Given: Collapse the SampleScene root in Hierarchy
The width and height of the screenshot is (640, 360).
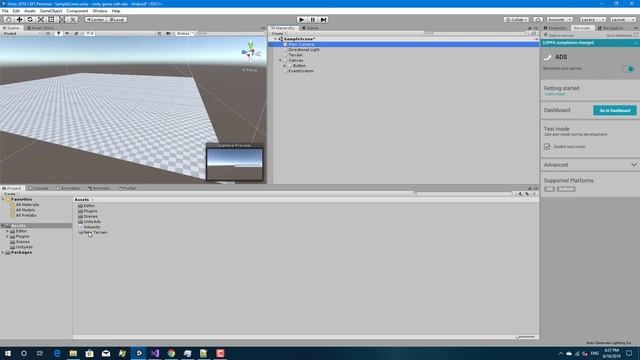Looking at the screenshot, I should 276,39.
